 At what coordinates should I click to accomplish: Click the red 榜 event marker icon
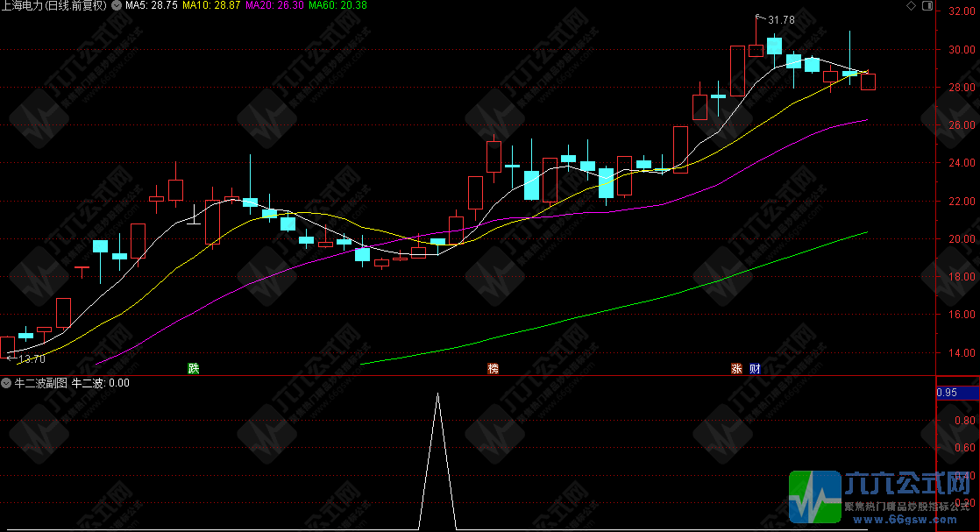pyautogui.click(x=494, y=369)
